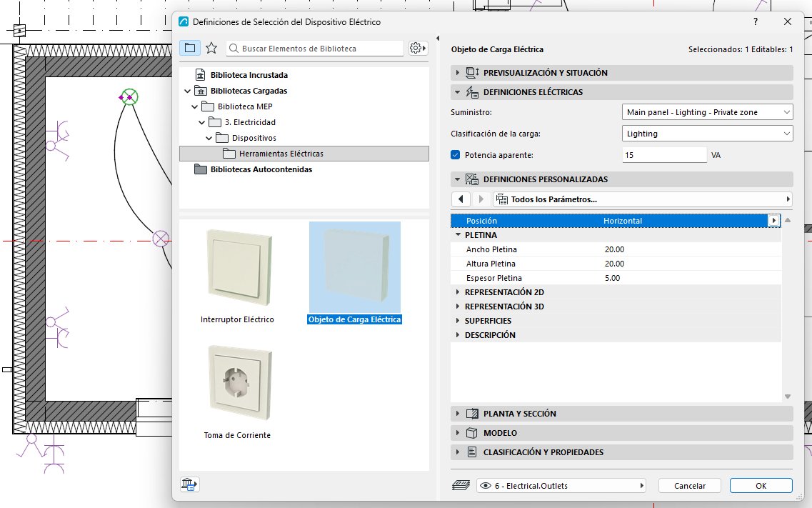Go to next parameter page arrow
Image resolution: width=812 pixels, height=508 pixels.
point(481,199)
